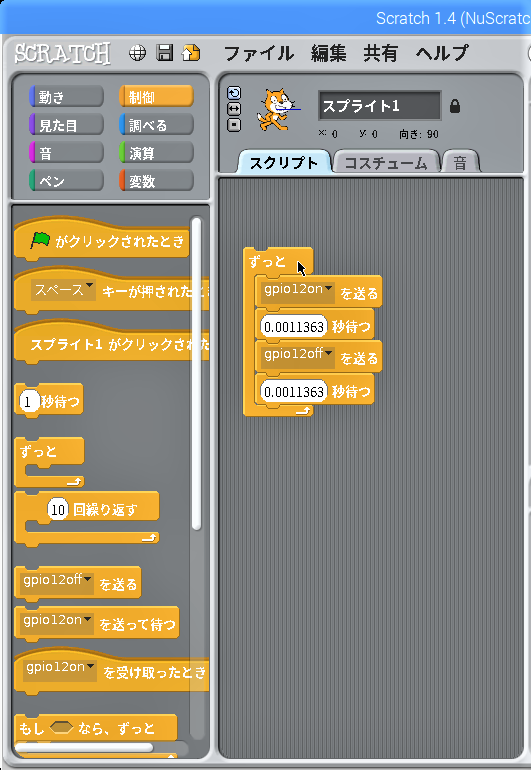Open the 共有 menu
Image resolution: width=531 pixels, height=770 pixels.
pyautogui.click(x=380, y=53)
